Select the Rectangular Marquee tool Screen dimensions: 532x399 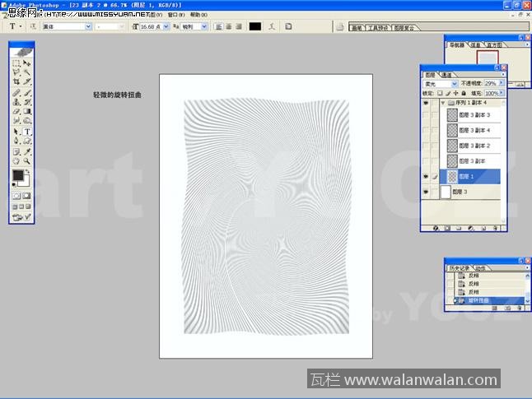[16, 63]
